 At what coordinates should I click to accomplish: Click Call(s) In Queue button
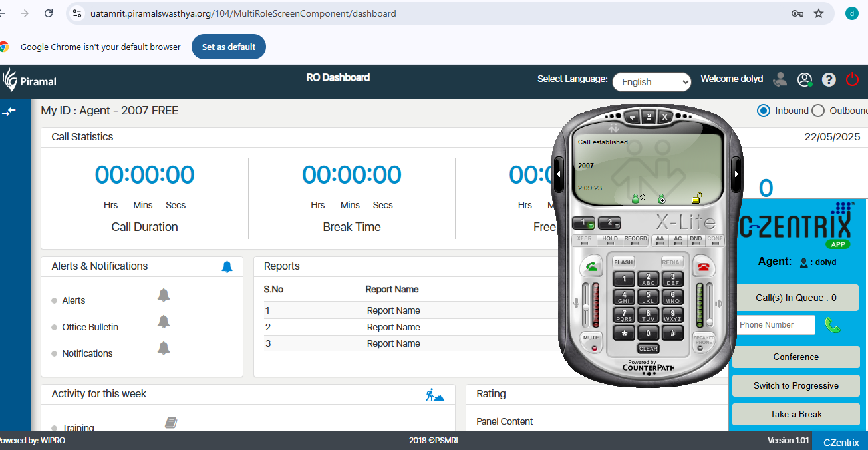tap(796, 298)
